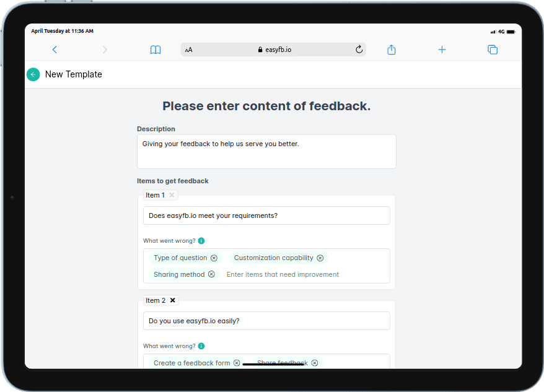Open the bookmarks book icon
This screenshot has height=392, width=544.
pos(156,50)
